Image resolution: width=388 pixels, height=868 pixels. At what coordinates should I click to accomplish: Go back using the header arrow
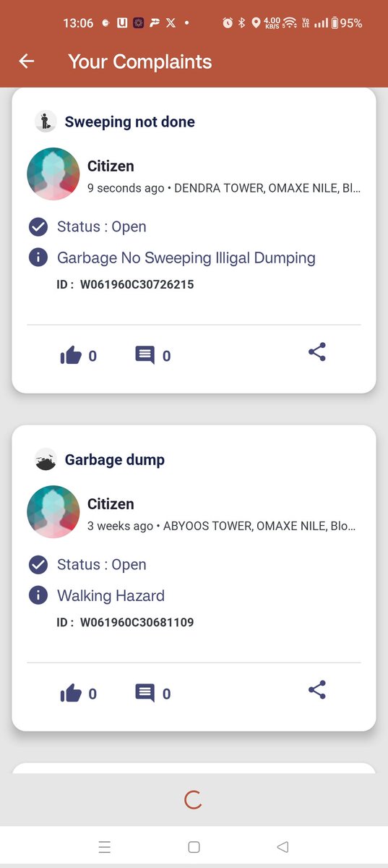pyautogui.click(x=27, y=61)
